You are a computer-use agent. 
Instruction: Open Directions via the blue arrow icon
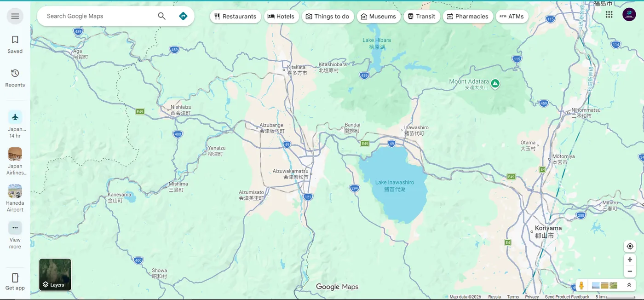click(x=183, y=16)
